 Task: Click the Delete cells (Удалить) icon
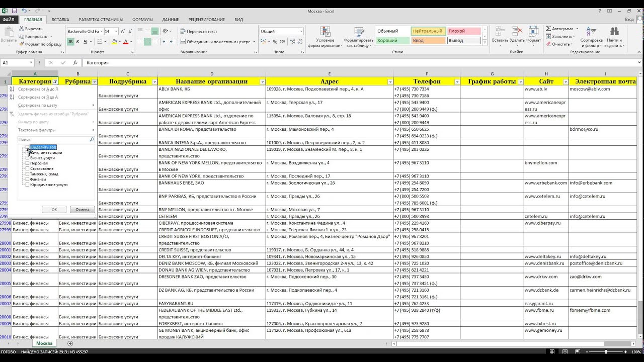pyautogui.click(x=517, y=36)
